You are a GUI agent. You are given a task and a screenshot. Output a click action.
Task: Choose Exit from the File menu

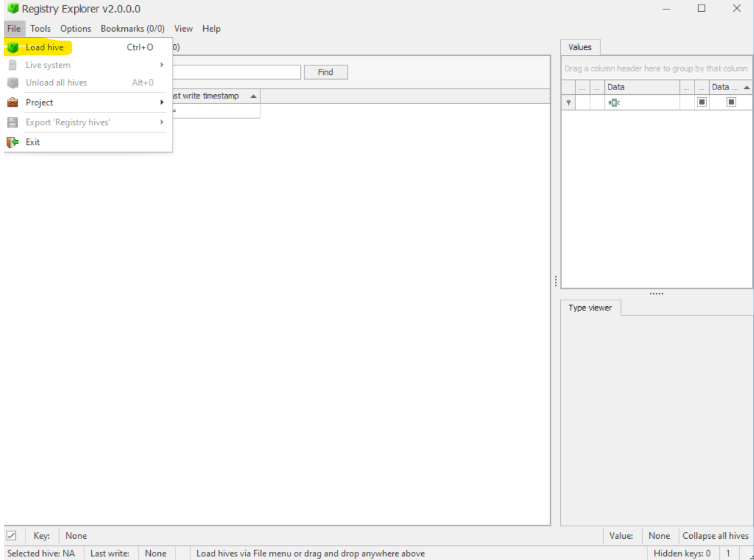click(88, 142)
